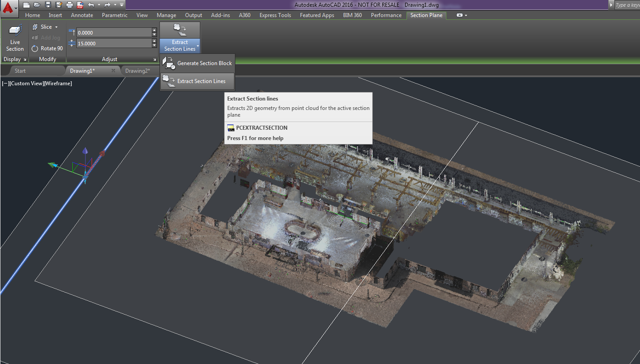Click the PCEXTRACTSECTION command icon in tooltip
The width and height of the screenshot is (640, 364).
coord(231,128)
